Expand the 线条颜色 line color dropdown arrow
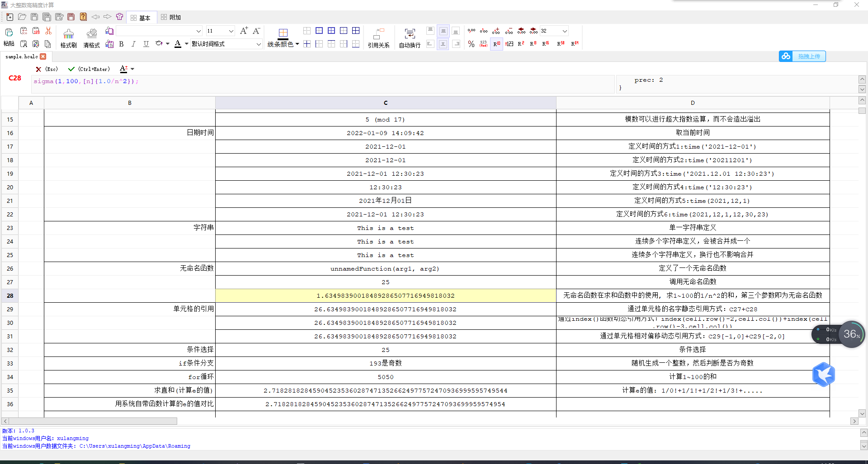Screen dimensions: 868x464 (x=297, y=44)
